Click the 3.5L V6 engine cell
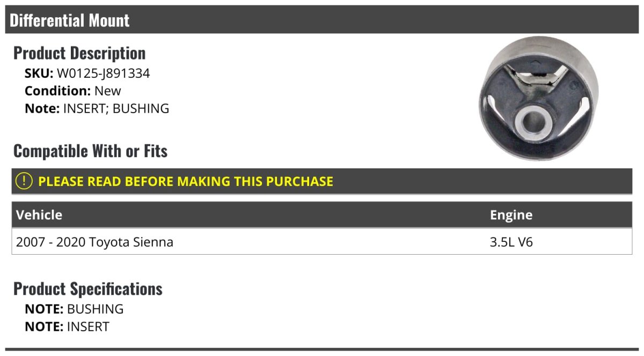Viewport: 644px width, 356px height. [x=511, y=242]
